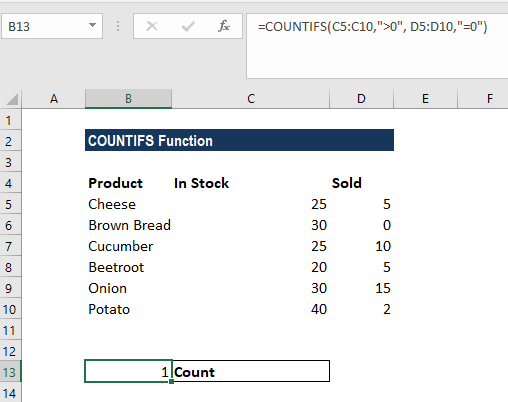Select the Brown Bread cell
This screenshot has height=402, width=508.
coord(128,225)
